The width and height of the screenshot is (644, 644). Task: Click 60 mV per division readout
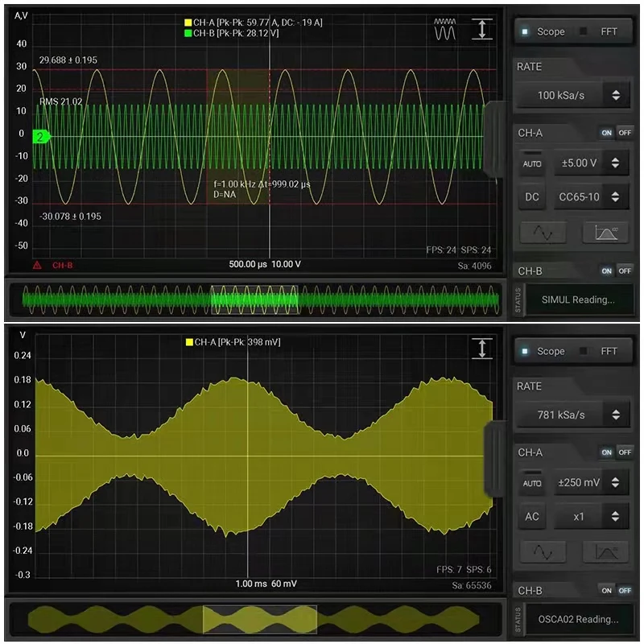pos(284,584)
